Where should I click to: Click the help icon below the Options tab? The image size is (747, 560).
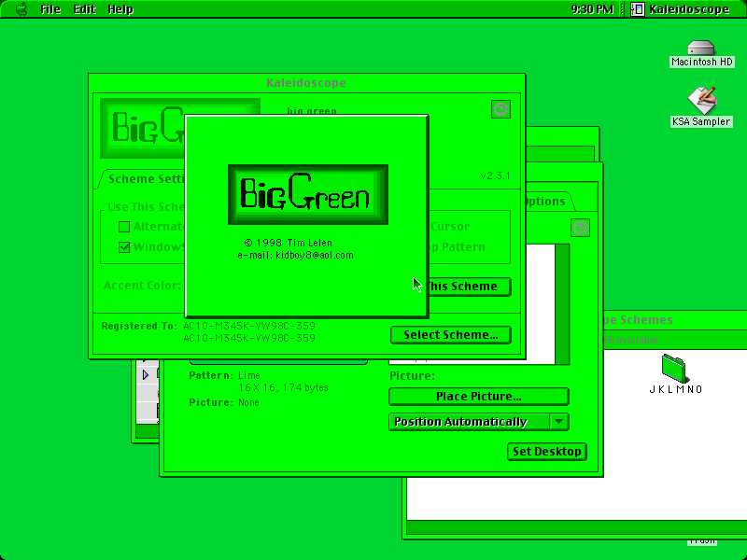pyautogui.click(x=580, y=228)
